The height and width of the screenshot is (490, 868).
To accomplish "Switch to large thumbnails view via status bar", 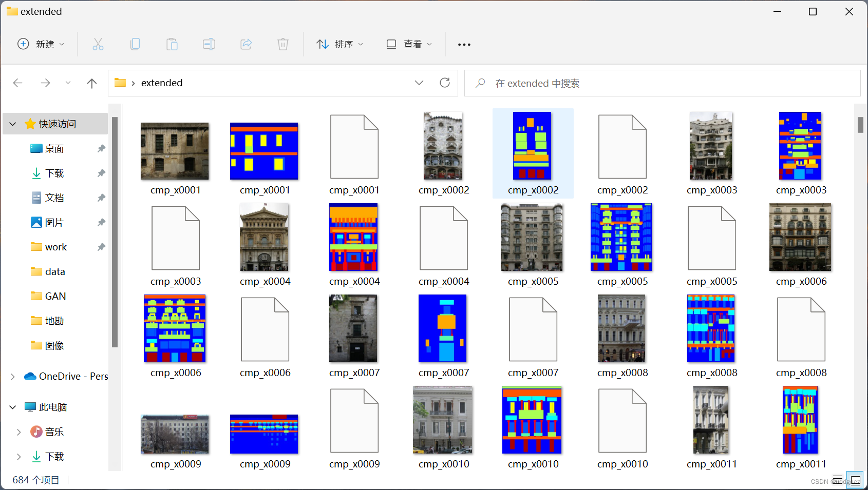I will click(855, 479).
